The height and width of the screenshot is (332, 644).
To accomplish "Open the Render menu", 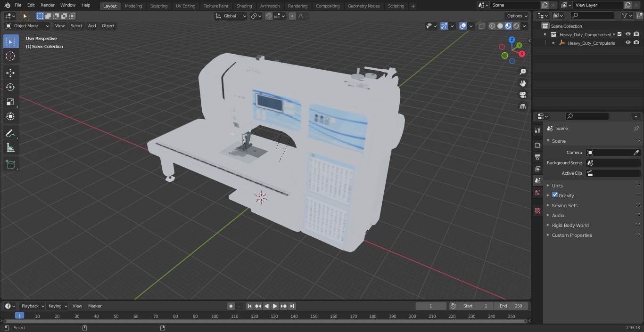I will point(47,5).
